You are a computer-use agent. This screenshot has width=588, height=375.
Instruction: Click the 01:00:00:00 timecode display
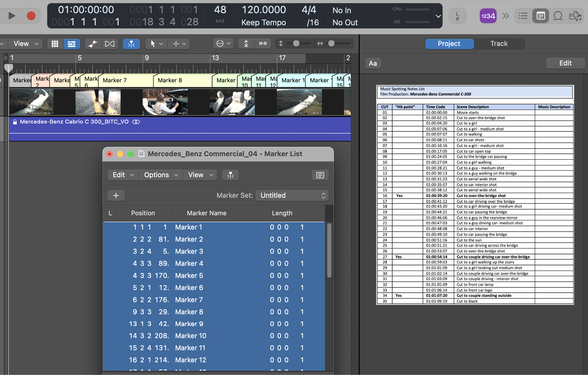86,10
